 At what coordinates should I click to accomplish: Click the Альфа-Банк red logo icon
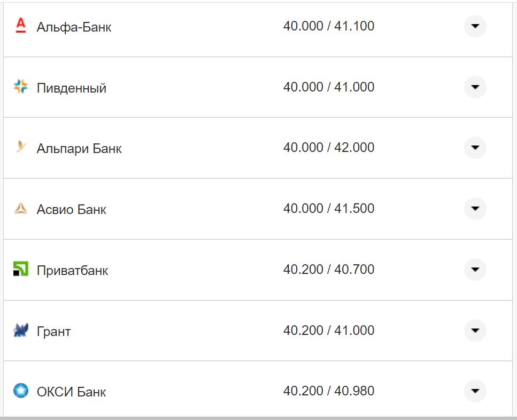tap(20, 26)
